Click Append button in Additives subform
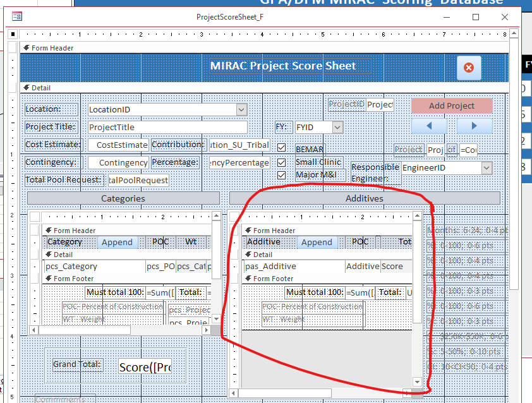Screen dimensions: 532x403 point(317,242)
